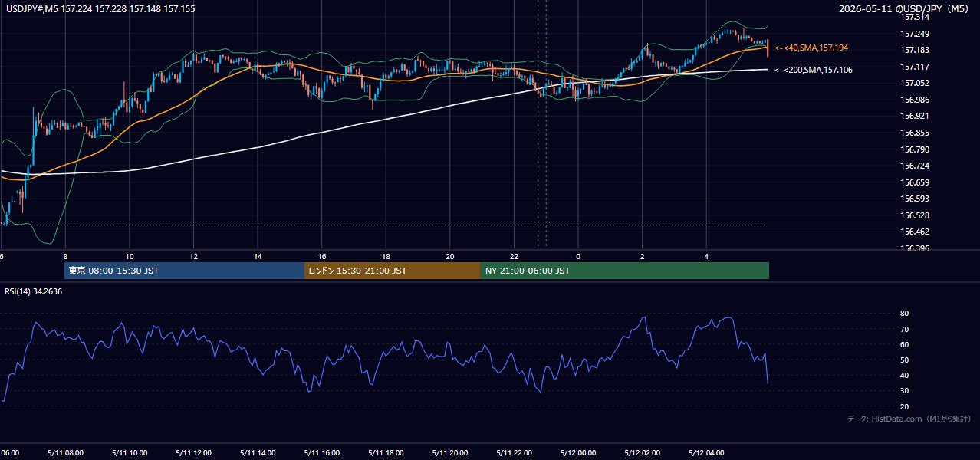Image resolution: width=980 pixels, height=460 pixels.
Task: Click the 5/12 04:00 time axis label
Action: [706, 453]
